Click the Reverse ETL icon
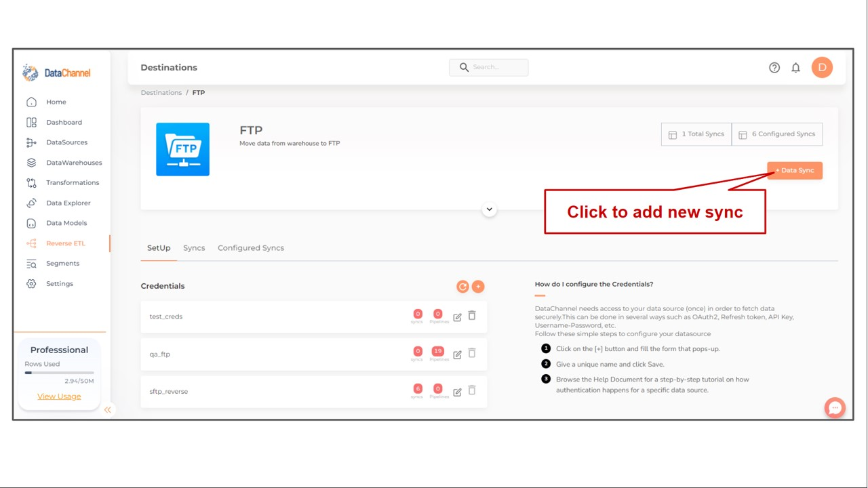 pos(31,243)
